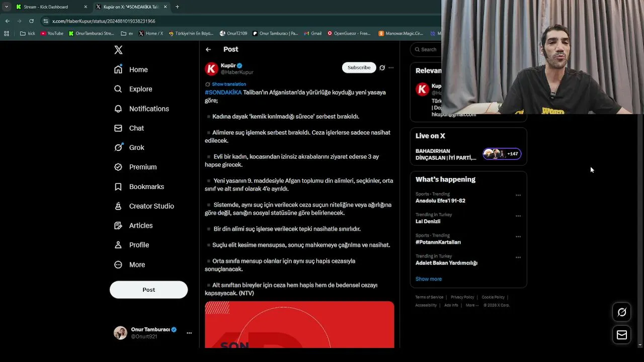
Task: Open the OnurT2109 bookmark
Action: click(233, 34)
